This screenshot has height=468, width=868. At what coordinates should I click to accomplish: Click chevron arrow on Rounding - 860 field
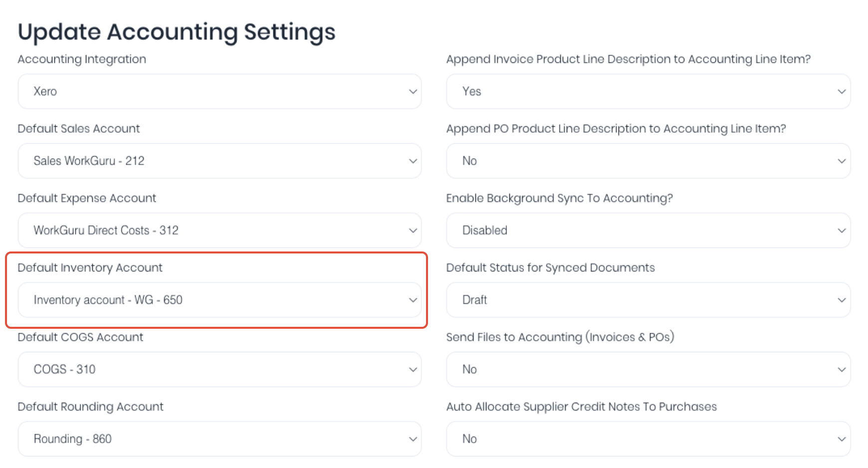413,439
